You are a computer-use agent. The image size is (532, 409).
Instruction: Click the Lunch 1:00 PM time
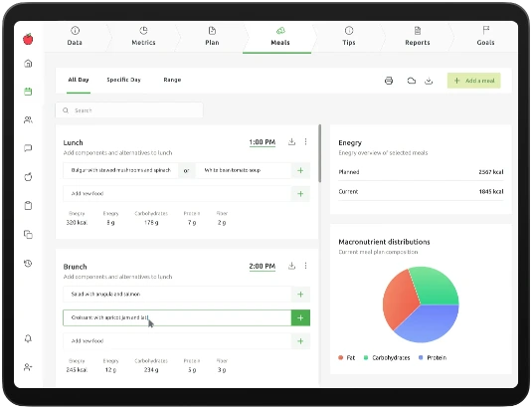[x=263, y=142]
